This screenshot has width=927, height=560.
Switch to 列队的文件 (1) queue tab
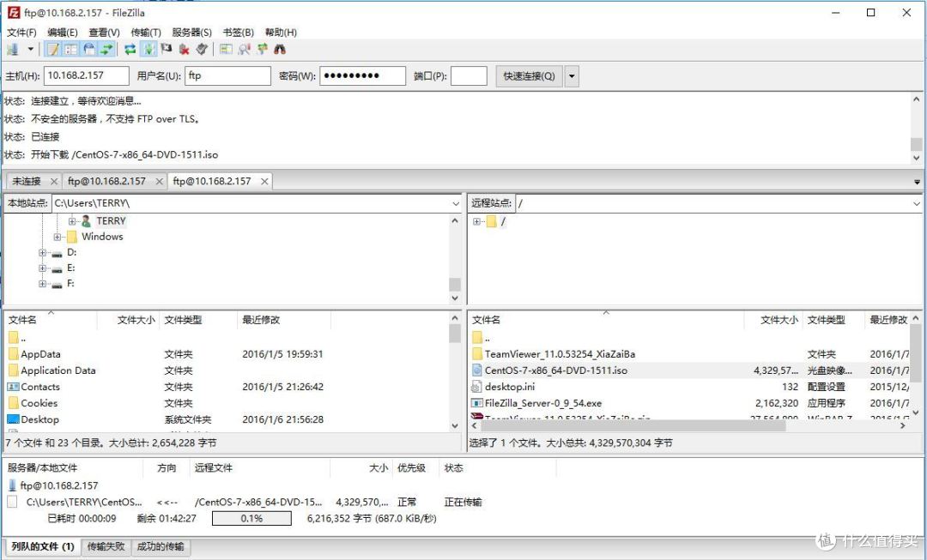click(x=42, y=547)
